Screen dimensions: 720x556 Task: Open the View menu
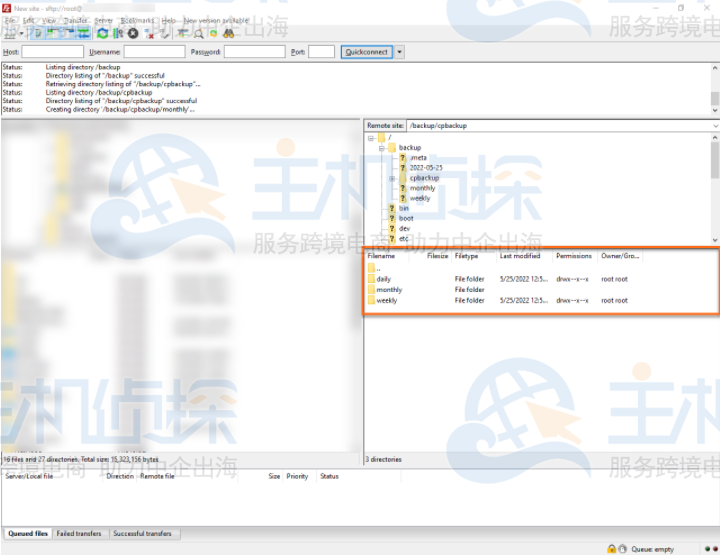click(49, 21)
